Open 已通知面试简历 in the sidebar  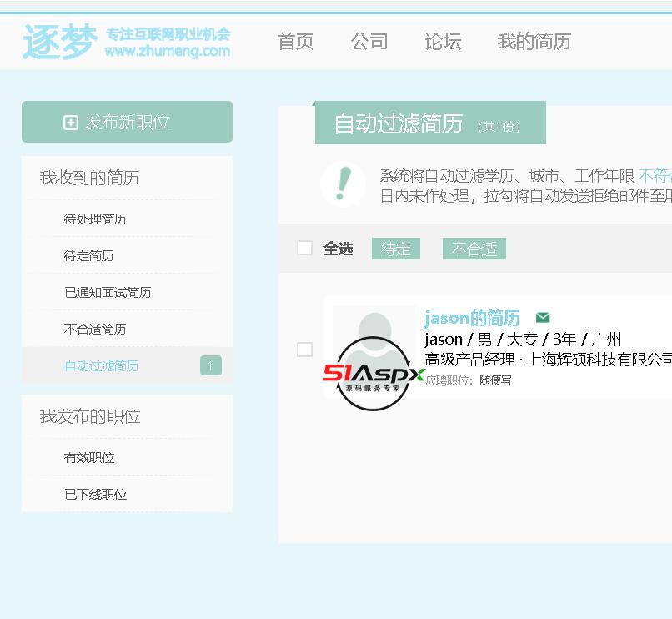108,293
